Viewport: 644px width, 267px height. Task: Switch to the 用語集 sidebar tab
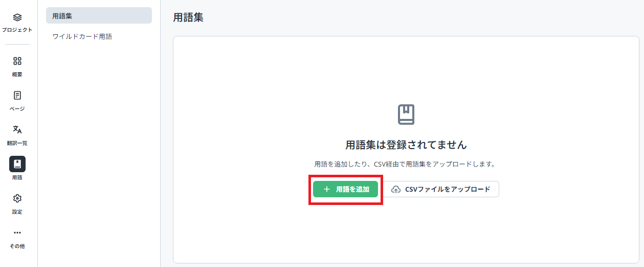(x=99, y=15)
